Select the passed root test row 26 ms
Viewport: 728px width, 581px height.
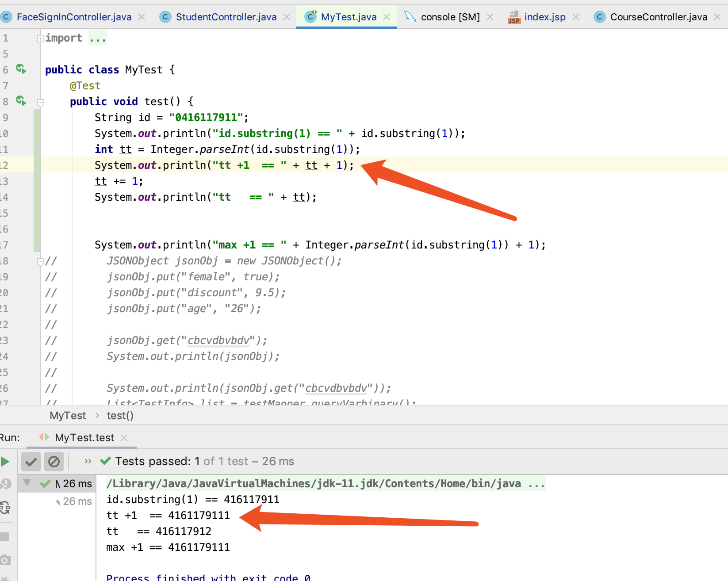click(57, 484)
